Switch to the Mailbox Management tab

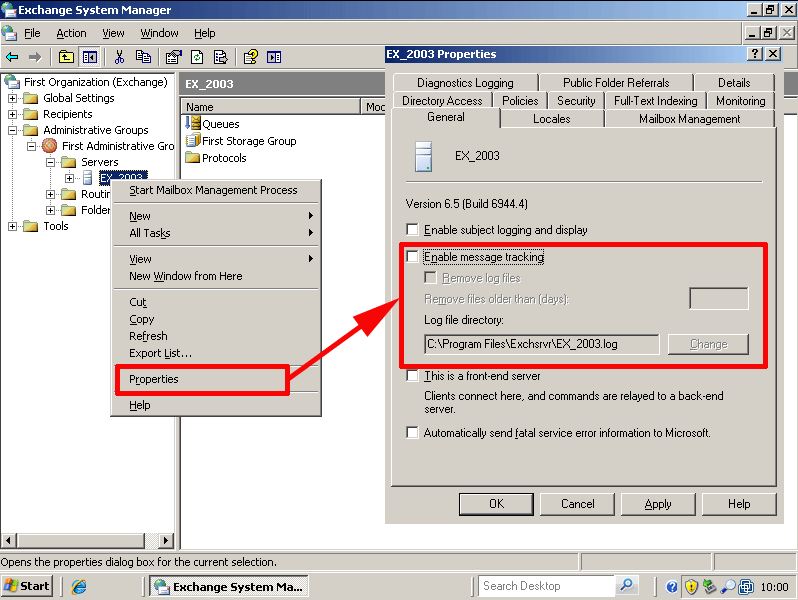690,119
